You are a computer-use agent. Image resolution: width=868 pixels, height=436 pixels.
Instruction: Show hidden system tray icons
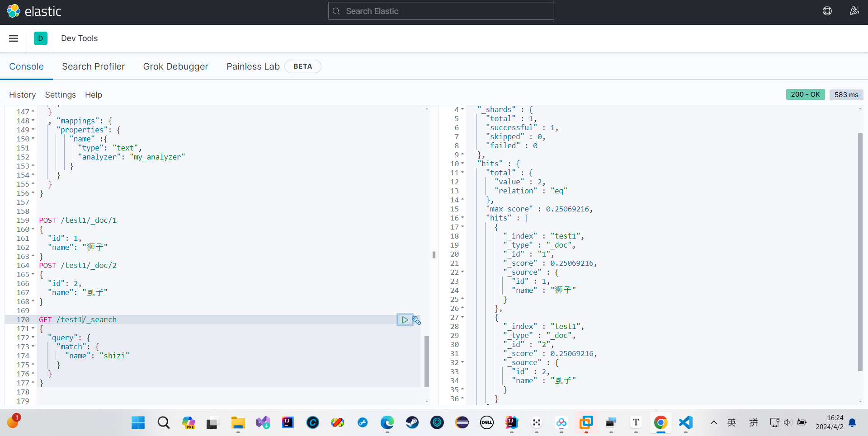point(713,423)
